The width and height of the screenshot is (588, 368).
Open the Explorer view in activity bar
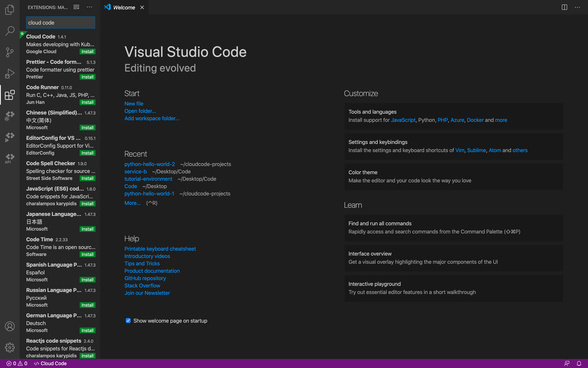[x=10, y=10]
